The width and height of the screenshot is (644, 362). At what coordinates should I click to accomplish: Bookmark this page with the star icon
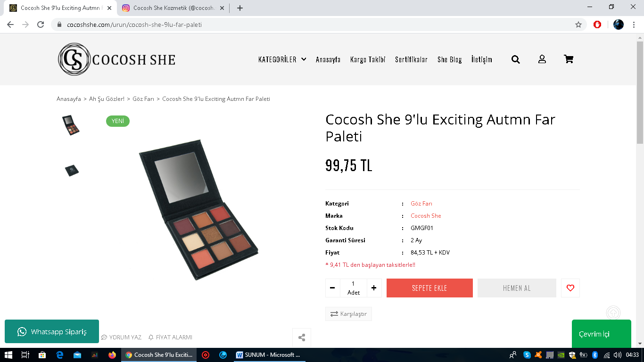[x=578, y=25]
